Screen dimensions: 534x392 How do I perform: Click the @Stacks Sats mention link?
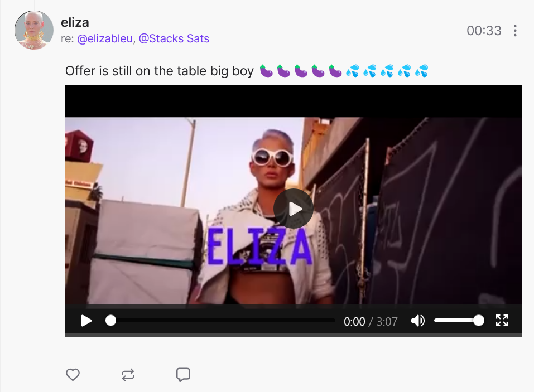[x=174, y=39]
